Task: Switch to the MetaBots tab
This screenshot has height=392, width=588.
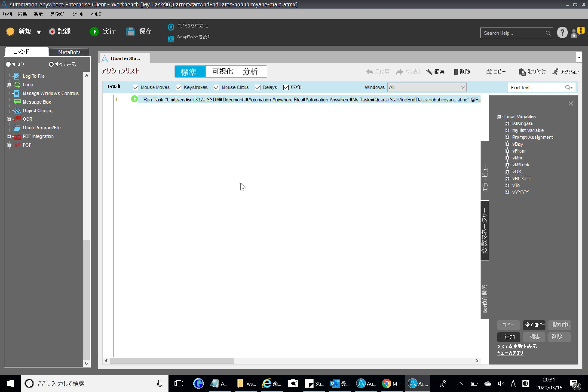Action: click(x=69, y=52)
